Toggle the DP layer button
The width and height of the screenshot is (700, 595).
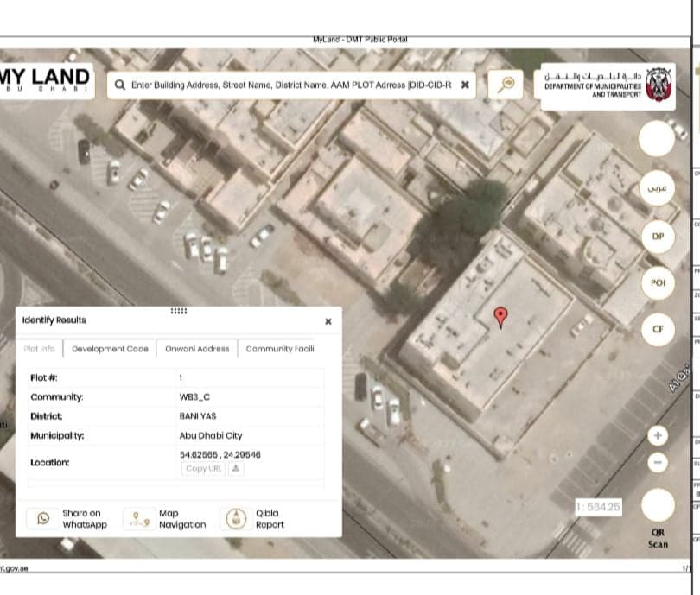click(657, 236)
